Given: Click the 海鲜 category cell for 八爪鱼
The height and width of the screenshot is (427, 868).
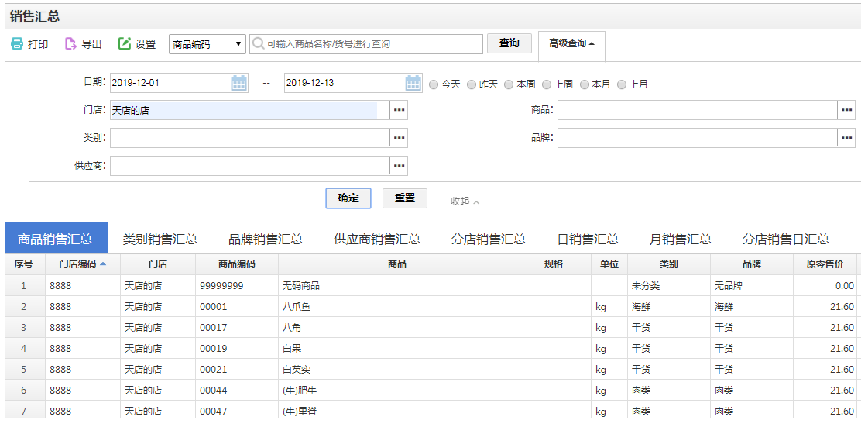Looking at the screenshot, I should tap(669, 307).
